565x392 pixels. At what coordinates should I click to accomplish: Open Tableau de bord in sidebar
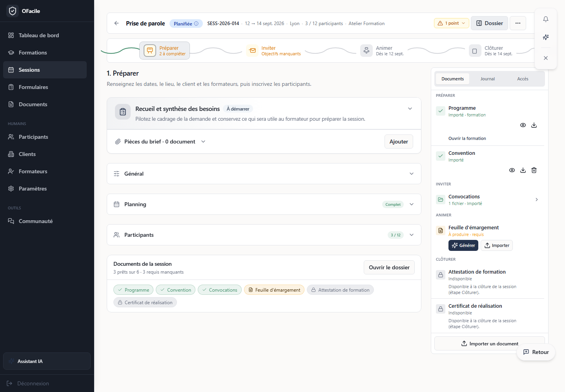tap(45, 35)
